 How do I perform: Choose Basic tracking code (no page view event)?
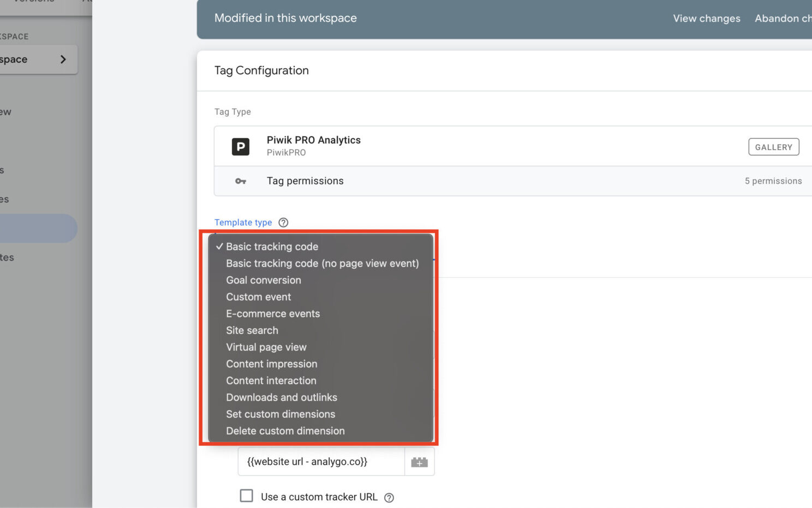(322, 263)
